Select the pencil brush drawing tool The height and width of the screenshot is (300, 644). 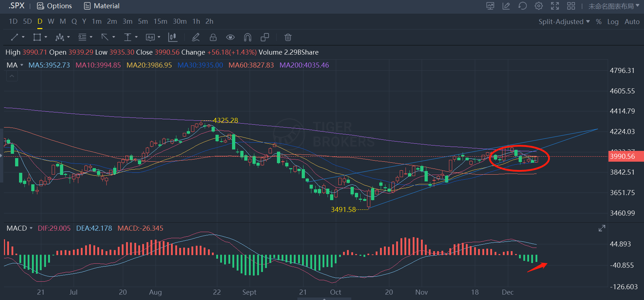pyautogui.click(x=196, y=37)
